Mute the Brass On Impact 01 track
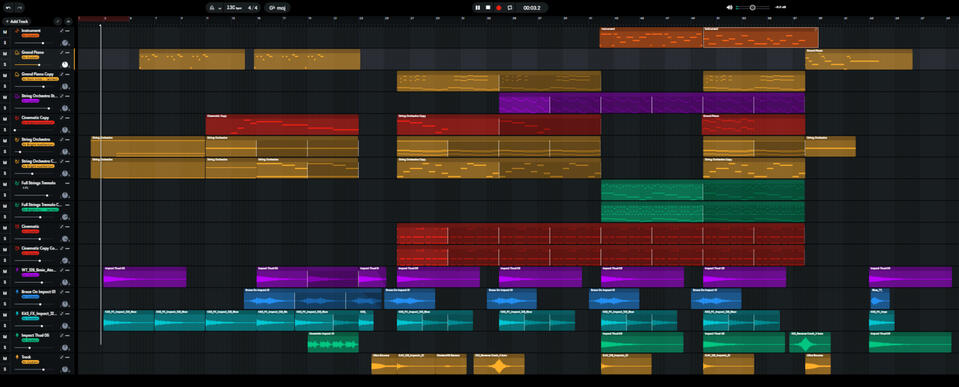The height and width of the screenshot is (387, 959). click(5, 292)
